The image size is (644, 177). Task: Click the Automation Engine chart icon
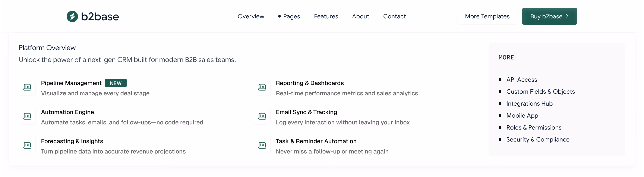tap(27, 116)
